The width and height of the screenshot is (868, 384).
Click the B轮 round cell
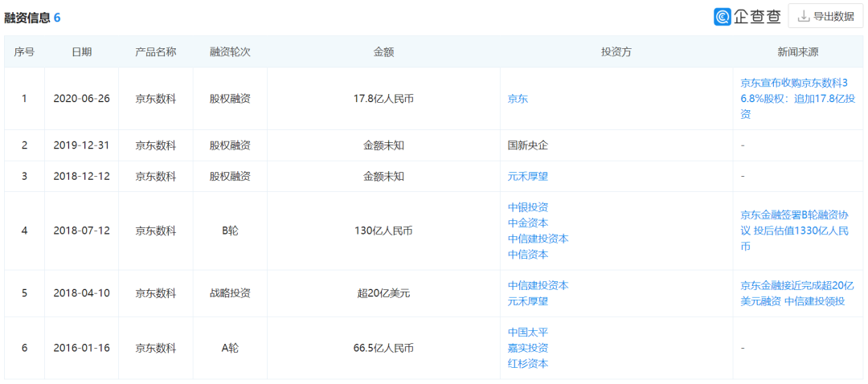click(x=230, y=231)
